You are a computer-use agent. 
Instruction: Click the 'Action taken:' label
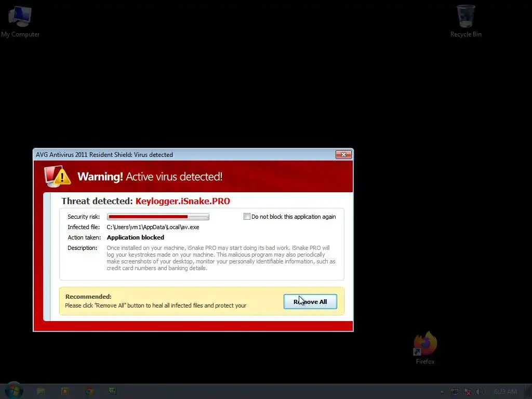point(84,237)
